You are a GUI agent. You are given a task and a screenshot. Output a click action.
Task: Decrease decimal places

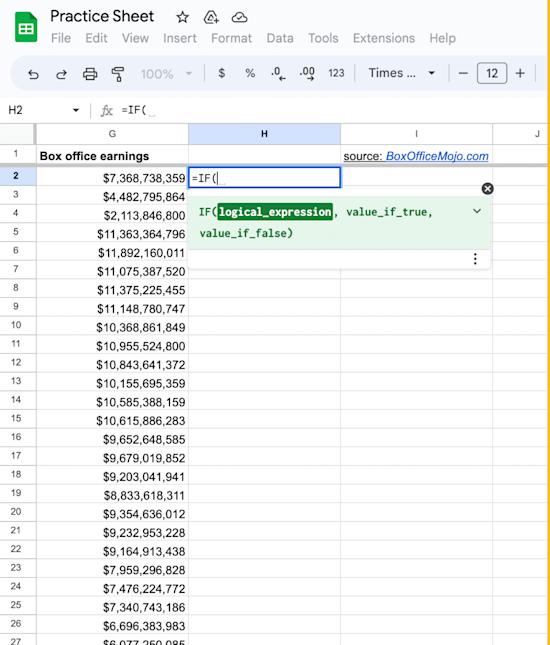(x=278, y=74)
